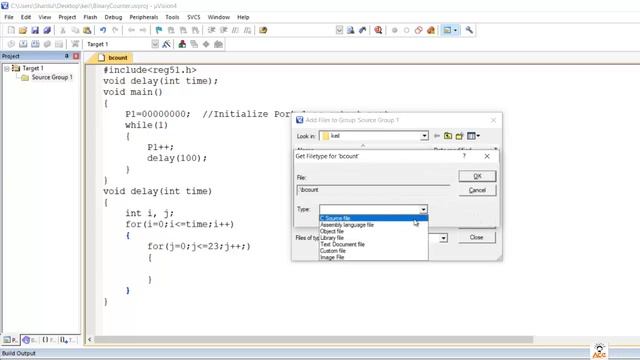Open the Debug menu
Viewport: 640px width, 360px height.
[113, 17]
